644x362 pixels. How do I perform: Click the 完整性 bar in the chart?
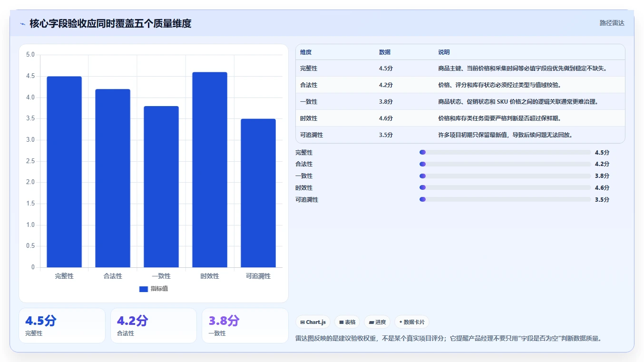click(x=64, y=172)
